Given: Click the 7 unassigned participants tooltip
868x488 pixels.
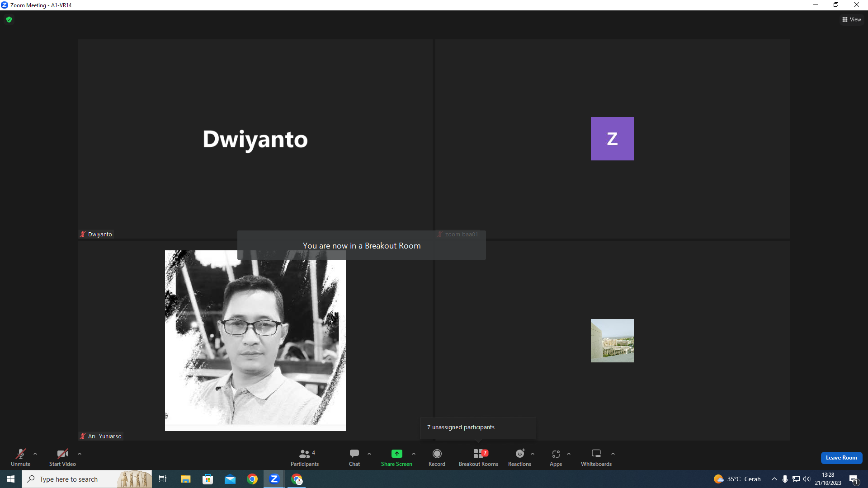Looking at the screenshot, I should coord(478,427).
